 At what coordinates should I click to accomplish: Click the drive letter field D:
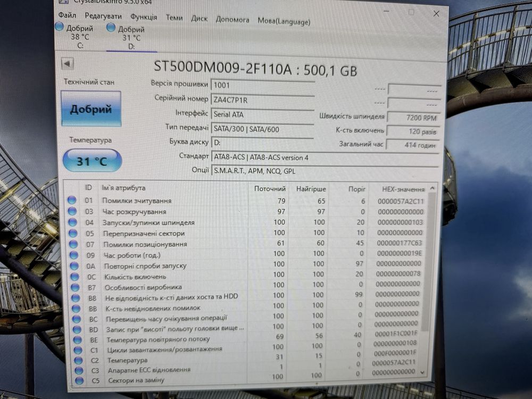coord(262,143)
